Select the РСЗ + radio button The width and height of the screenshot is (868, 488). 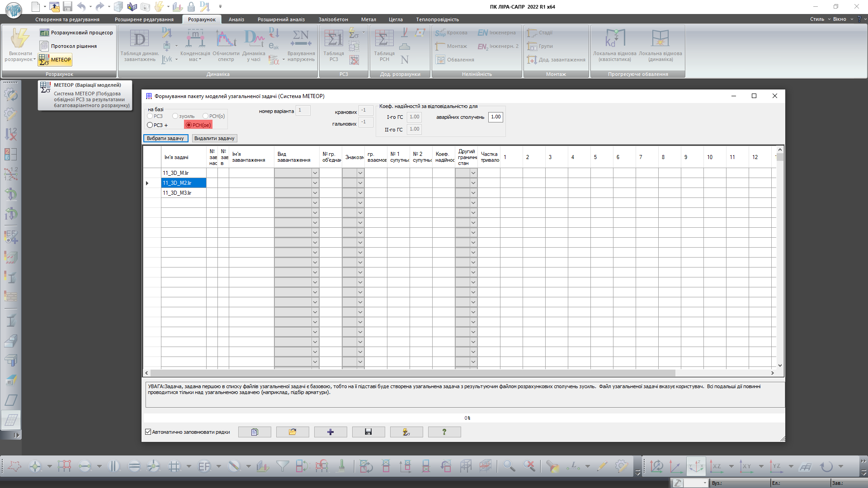pyautogui.click(x=150, y=125)
